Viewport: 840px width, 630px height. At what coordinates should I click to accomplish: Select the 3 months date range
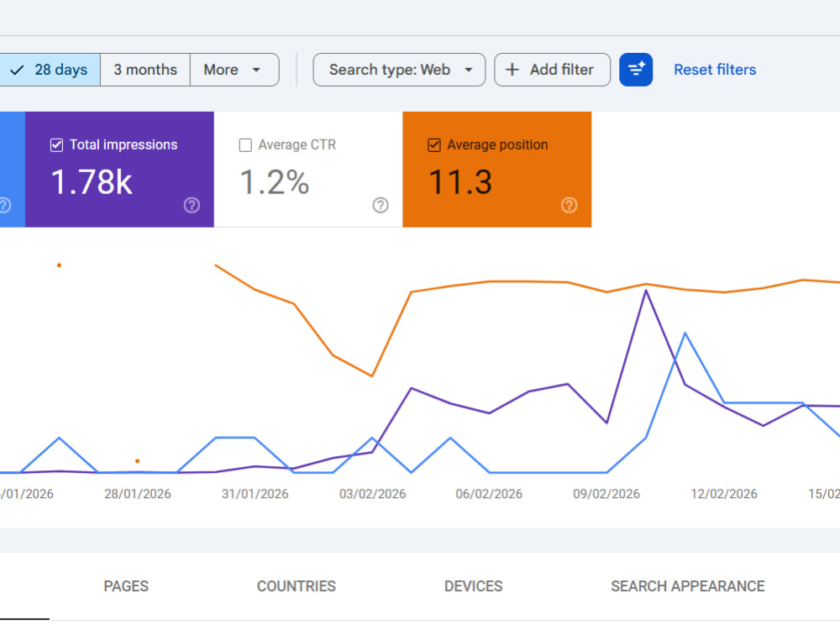point(145,70)
